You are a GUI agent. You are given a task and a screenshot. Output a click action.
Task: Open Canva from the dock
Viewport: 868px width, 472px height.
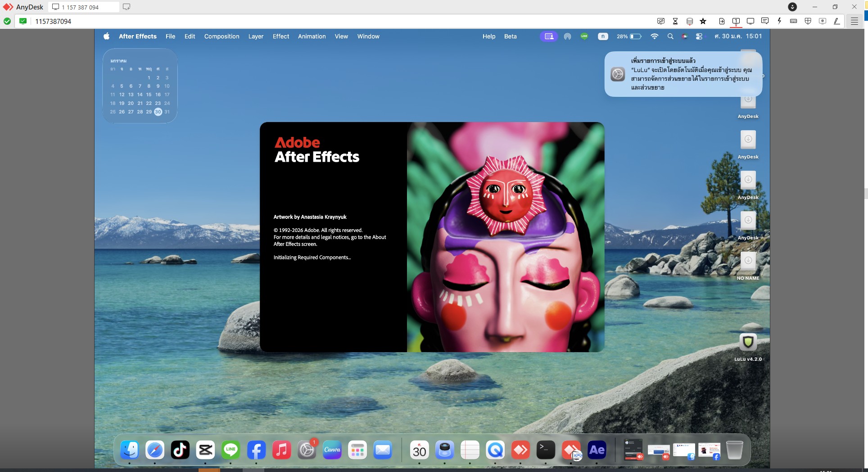tap(332, 450)
